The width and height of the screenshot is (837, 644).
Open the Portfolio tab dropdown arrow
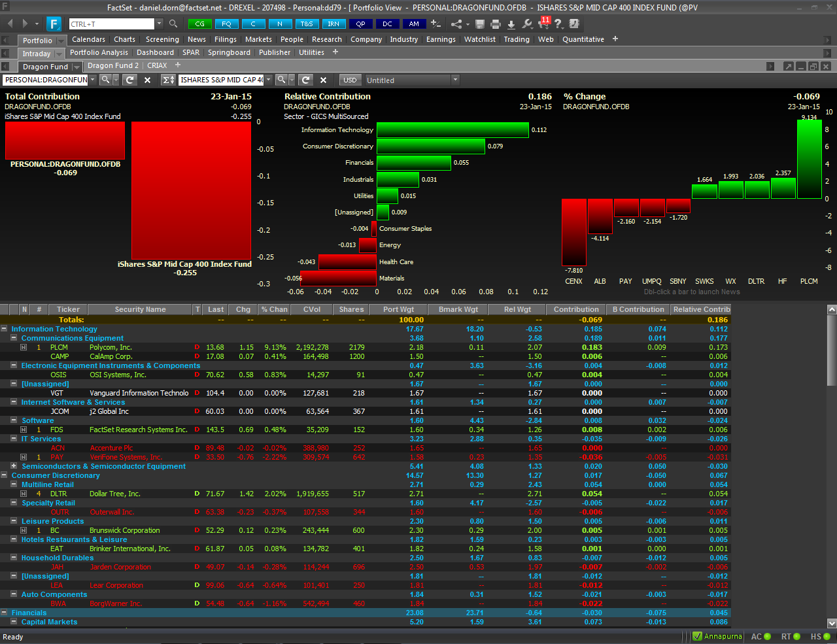[61, 41]
